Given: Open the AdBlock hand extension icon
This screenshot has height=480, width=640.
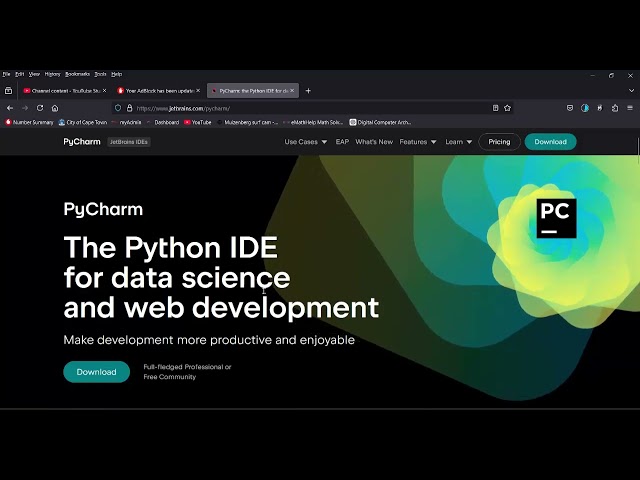Looking at the screenshot, I should click(600, 108).
